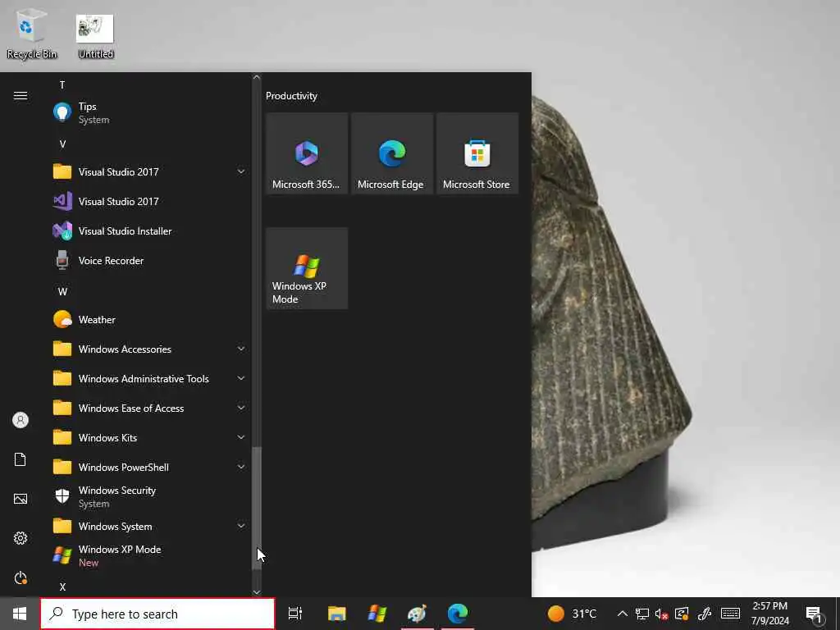
Task: Open the weather widget showing 31°C
Action: click(572, 614)
